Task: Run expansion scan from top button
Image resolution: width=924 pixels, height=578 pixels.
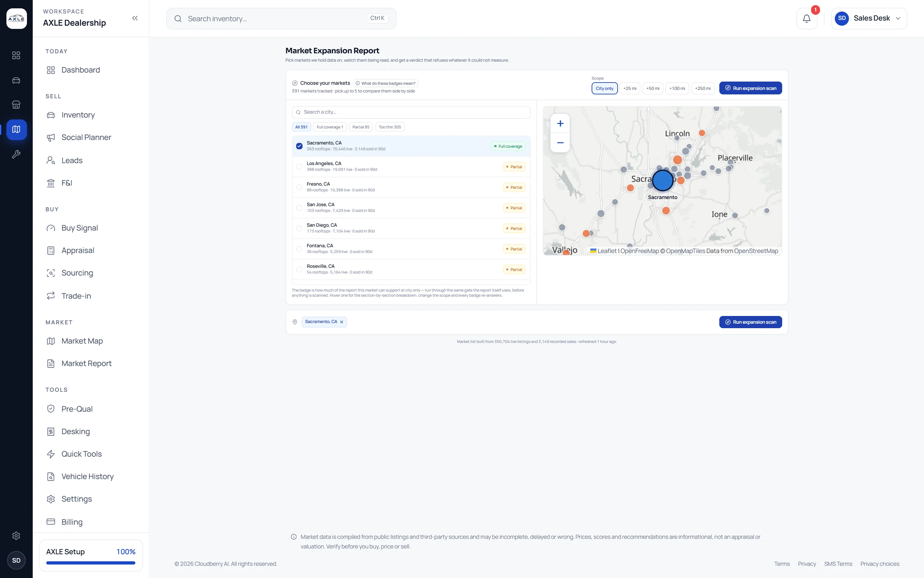Action: click(x=750, y=88)
